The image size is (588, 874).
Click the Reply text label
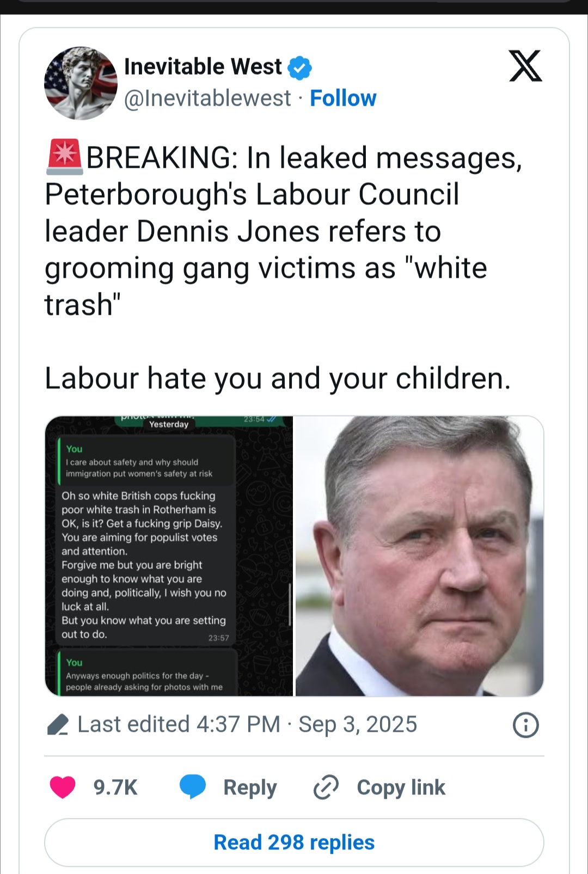point(250,788)
